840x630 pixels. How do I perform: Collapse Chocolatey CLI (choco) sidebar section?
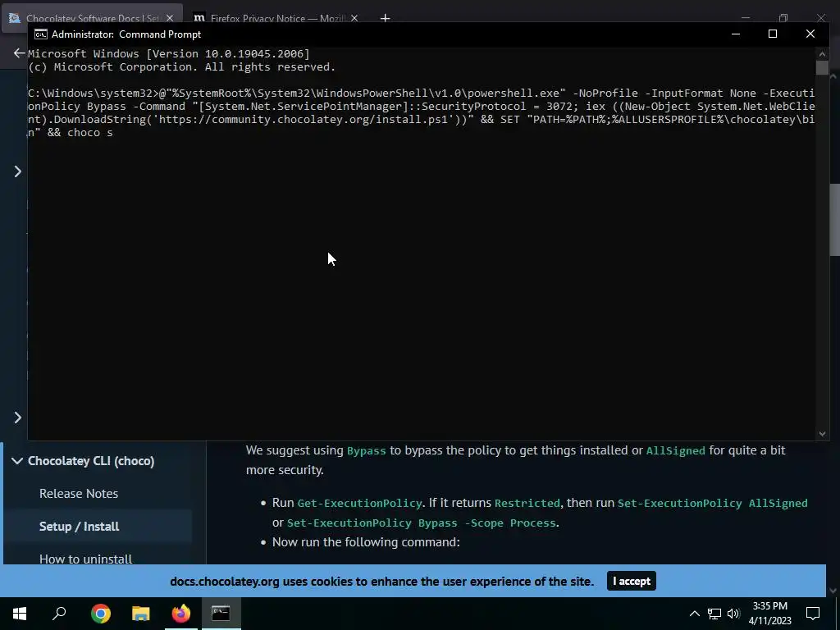click(x=17, y=461)
